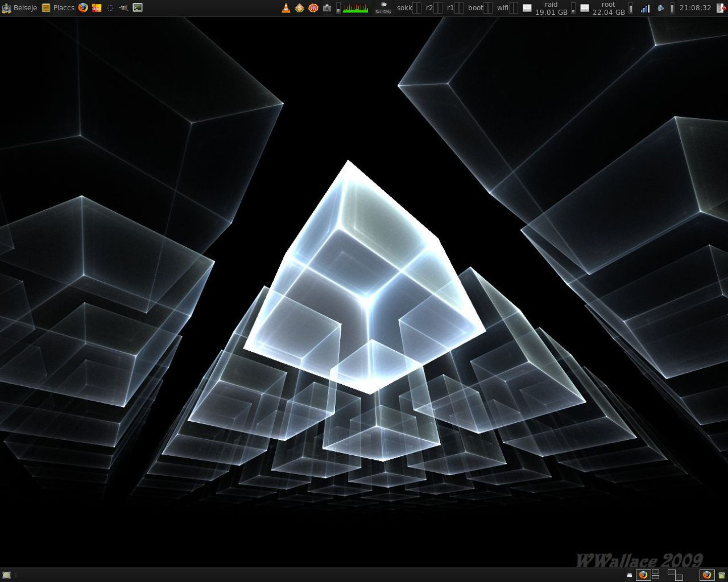The width and height of the screenshot is (728, 582).
Task: Open the wireless signal strength icon
Action: 645,8
